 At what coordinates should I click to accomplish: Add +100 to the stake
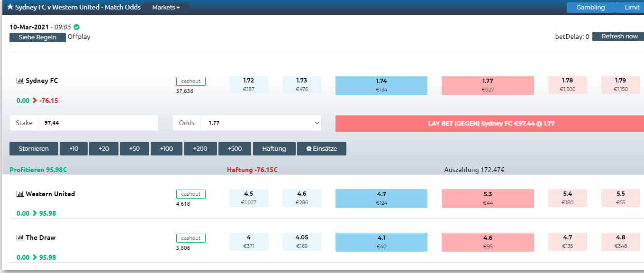pos(166,149)
